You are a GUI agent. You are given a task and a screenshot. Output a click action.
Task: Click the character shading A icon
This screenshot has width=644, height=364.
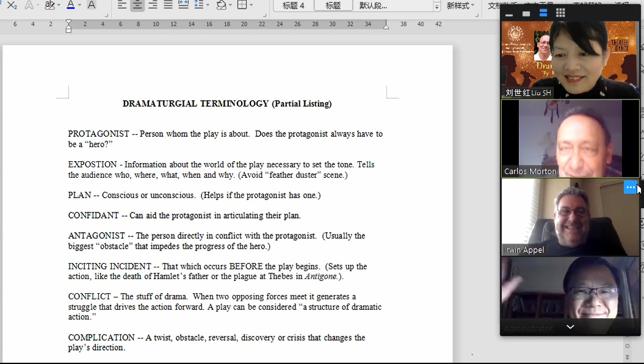point(92,5)
